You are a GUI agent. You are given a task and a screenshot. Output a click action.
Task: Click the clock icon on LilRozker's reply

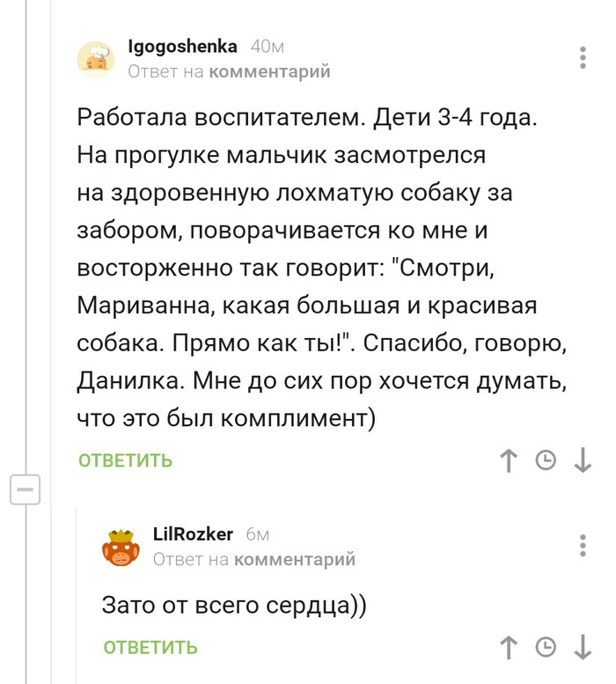[x=546, y=647]
